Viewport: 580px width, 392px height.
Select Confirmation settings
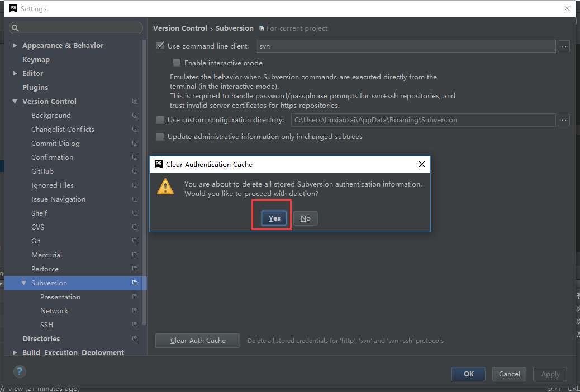coord(52,157)
